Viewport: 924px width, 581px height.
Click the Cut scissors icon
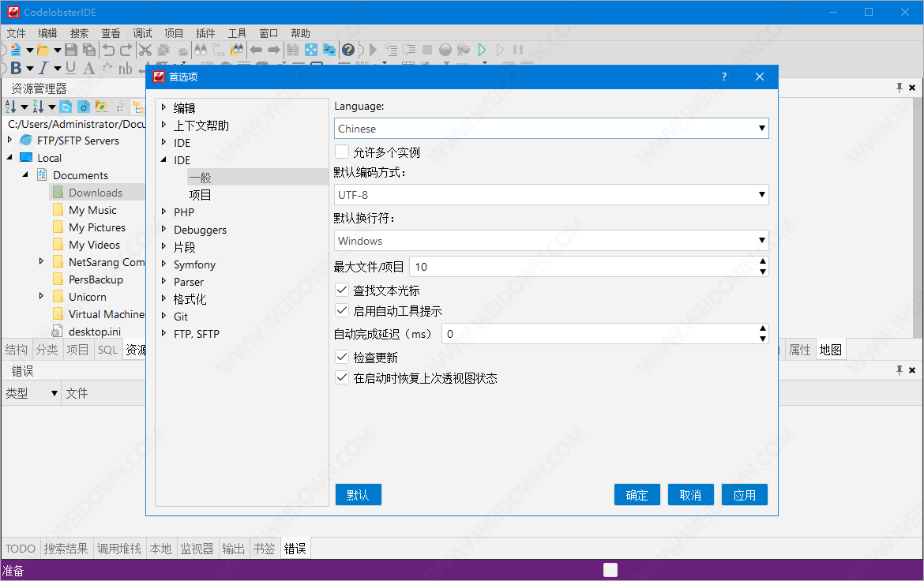point(145,50)
